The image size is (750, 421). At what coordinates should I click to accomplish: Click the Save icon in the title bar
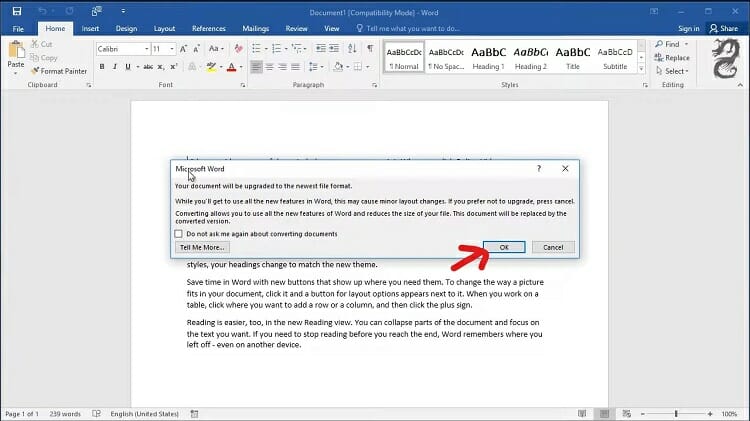[17, 11]
